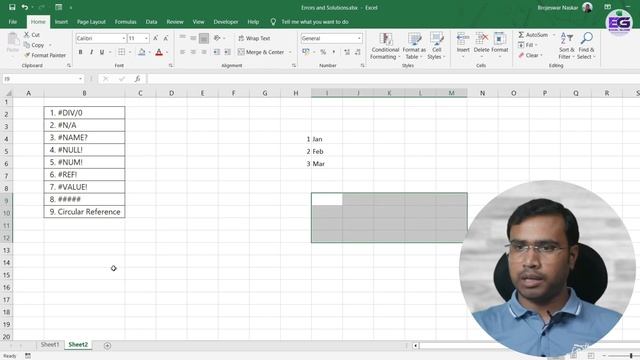Open Find & Select menu
Viewport: 640px width, 360px height.
coord(586,46)
